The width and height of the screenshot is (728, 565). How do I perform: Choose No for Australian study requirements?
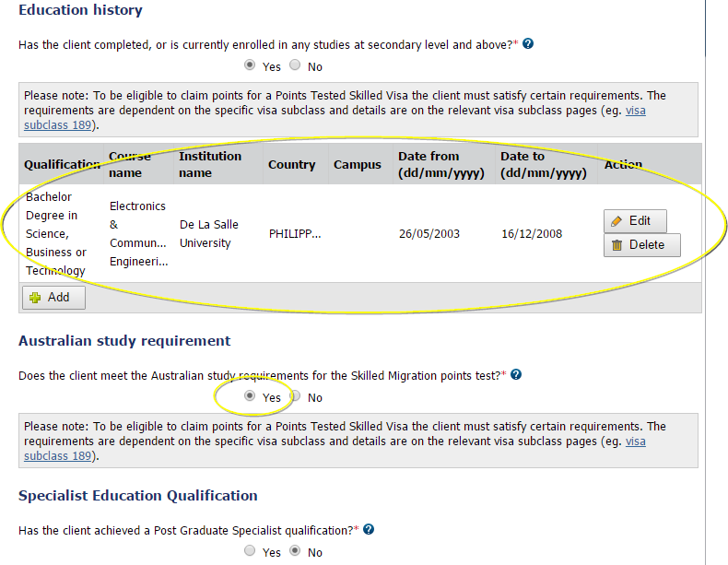pos(295,397)
